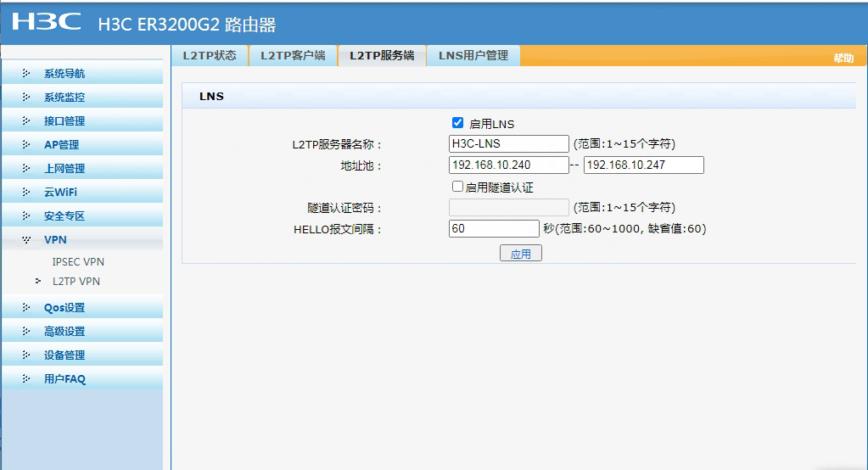
Task: Click the address pool start field 192.168.10.240
Action: point(509,165)
